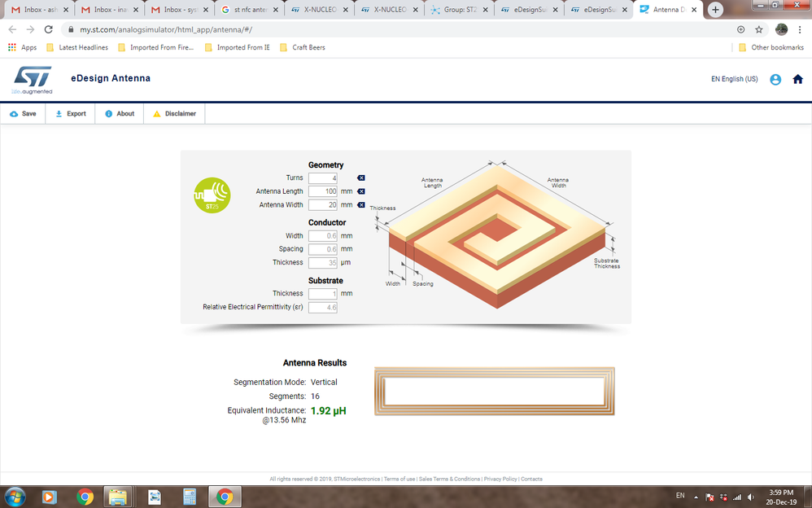The image size is (812, 508).
Task: Click the ST logo in header
Action: tap(32, 80)
